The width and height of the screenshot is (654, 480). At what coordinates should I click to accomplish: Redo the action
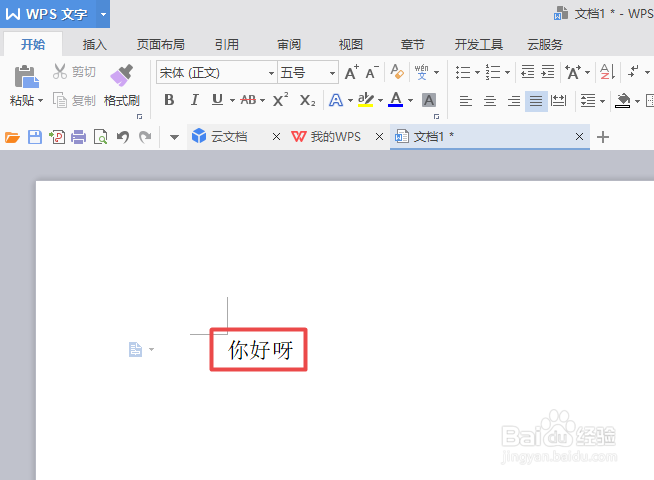click(145, 137)
